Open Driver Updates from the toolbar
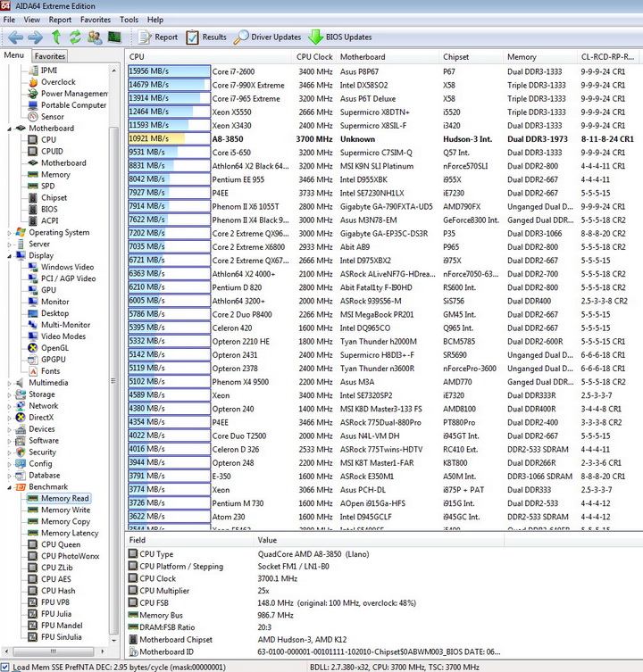643x672 pixels. coord(267,37)
